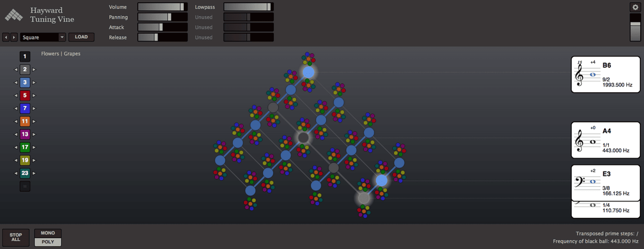The image size is (644, 249).
Task: Click the glowing B6 ball at top
Action: pyautogui.click(x=308, y=72)
